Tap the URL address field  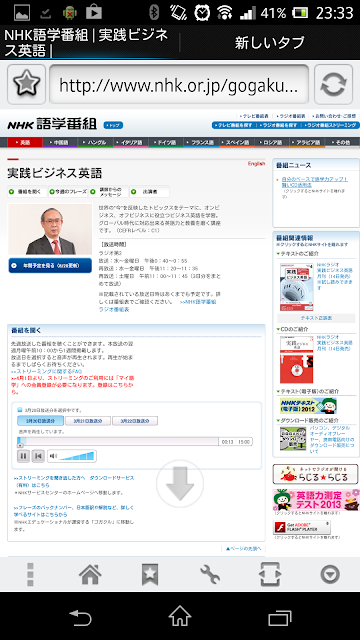tap(179, 84)
